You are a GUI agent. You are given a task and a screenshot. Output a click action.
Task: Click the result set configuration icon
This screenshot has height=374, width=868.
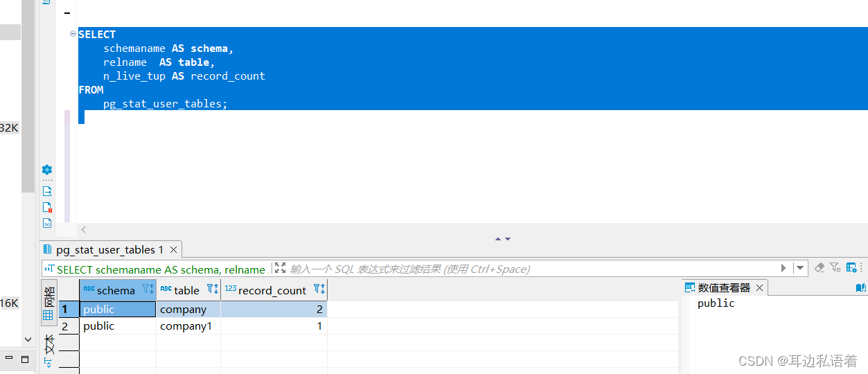[852, 267]
